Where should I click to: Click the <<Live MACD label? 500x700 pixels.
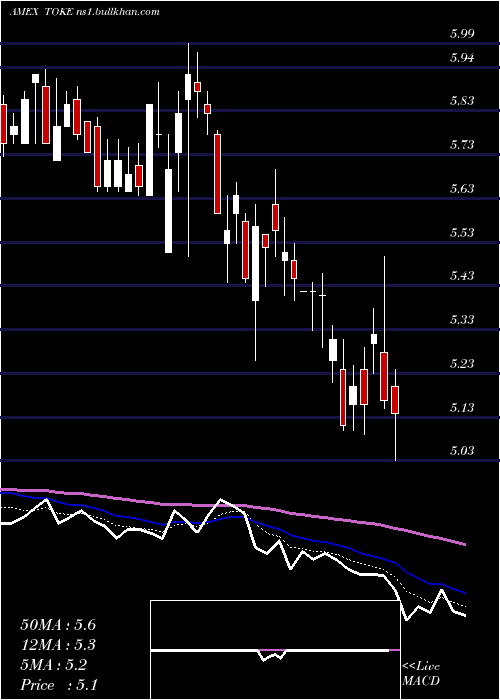(x=421, y=673)
